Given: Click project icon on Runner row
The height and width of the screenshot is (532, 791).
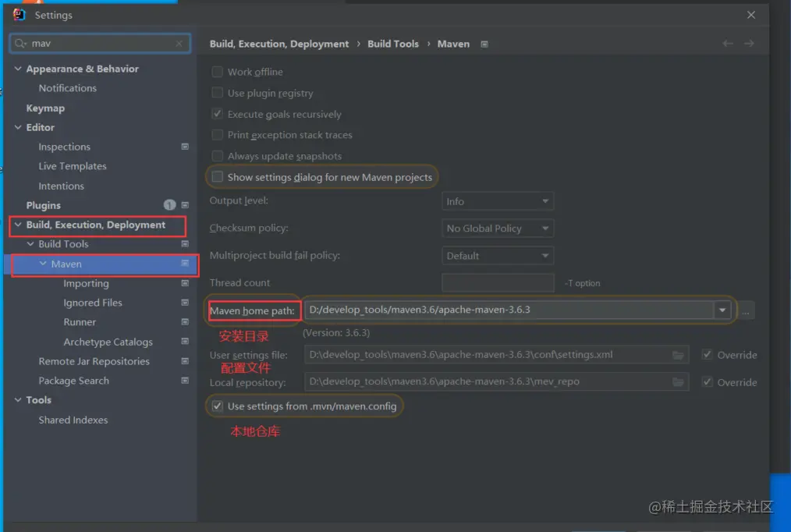Looking at the screenshot, I should (x=185, y=321).
